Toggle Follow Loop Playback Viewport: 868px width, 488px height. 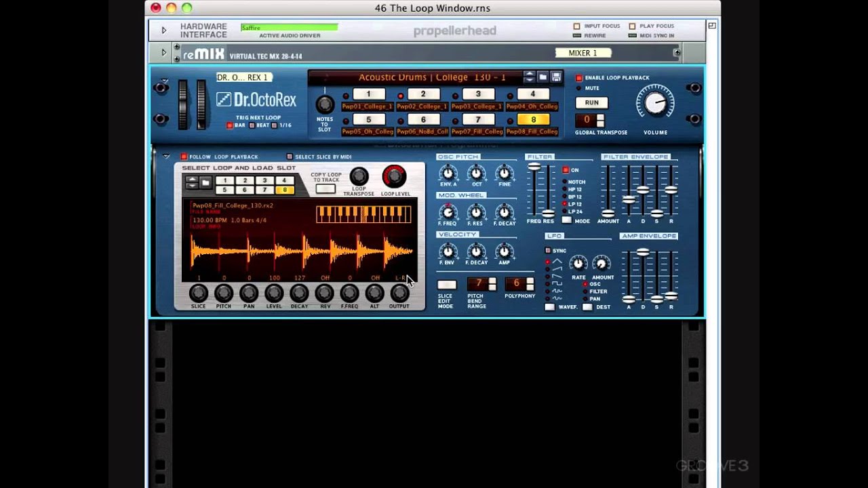tap(184, 157)
